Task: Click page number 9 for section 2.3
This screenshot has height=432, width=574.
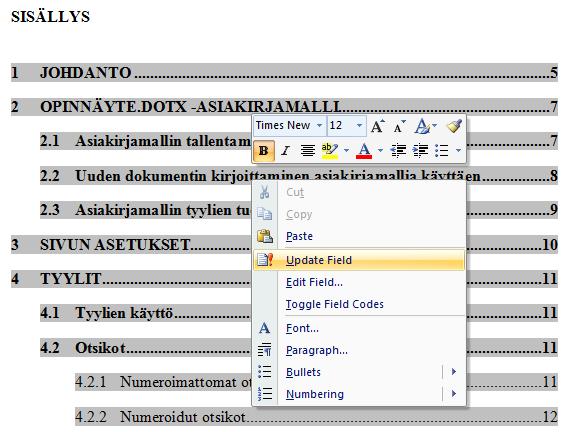Action: (x=554, y=210)
